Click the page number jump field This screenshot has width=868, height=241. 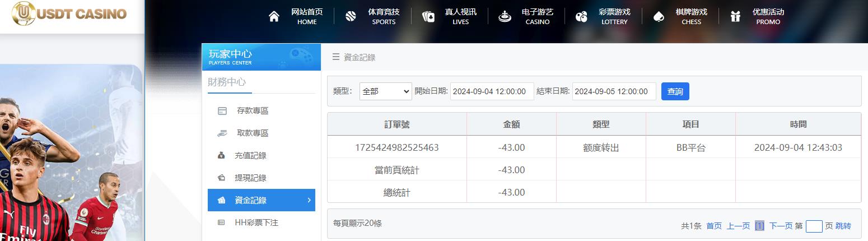pos(814,226)
